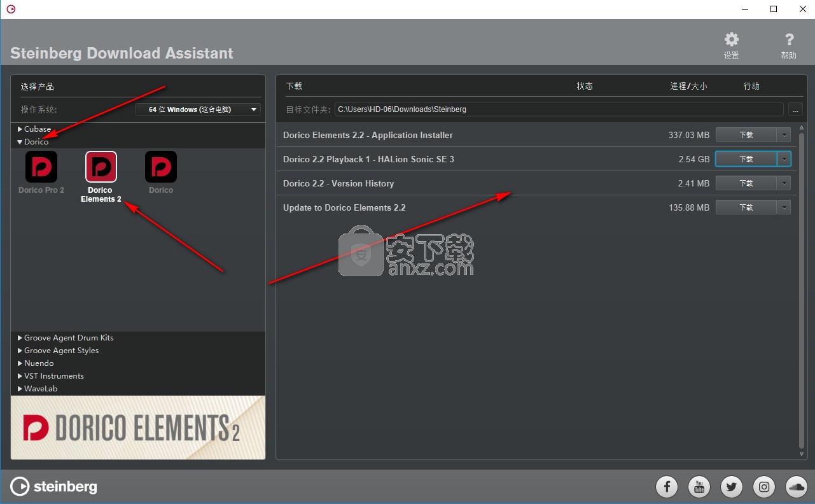Download Update to Dorico Elements 2.2
Viewport: 815px width, 504px height.
coord(746,207)
